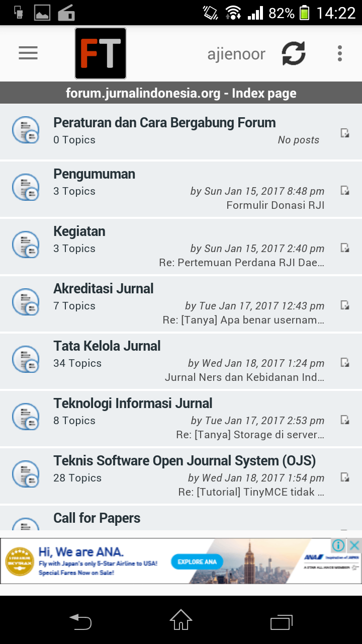
Task: Click the Explore ANA ad button
Action: pyautogui.click(x=197, y=561)
